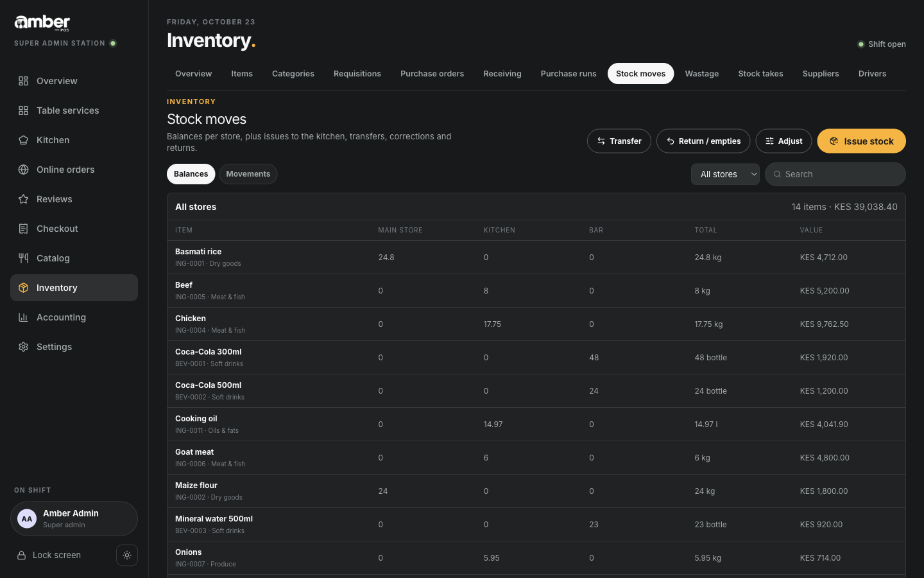The image size is (924, 578).
Task: Click the Maize flour item name
Action: (196, 486)
